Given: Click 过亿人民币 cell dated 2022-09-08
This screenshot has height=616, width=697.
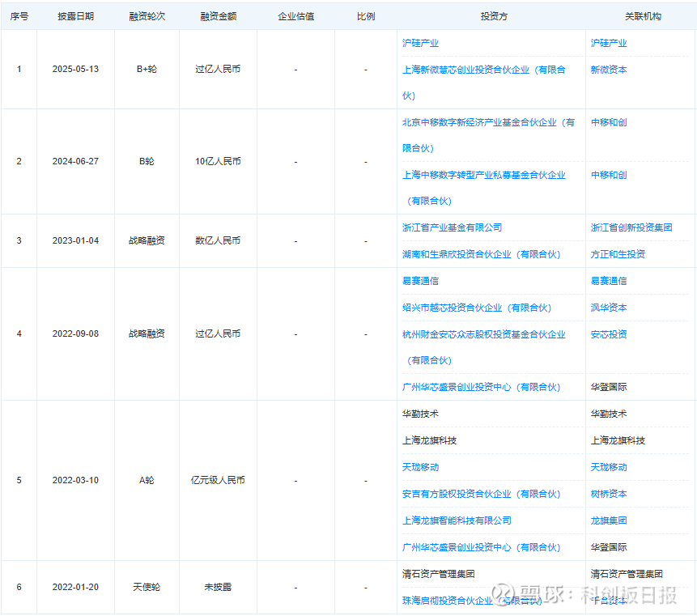Looking at the screenshot, I should pos(218,333).
